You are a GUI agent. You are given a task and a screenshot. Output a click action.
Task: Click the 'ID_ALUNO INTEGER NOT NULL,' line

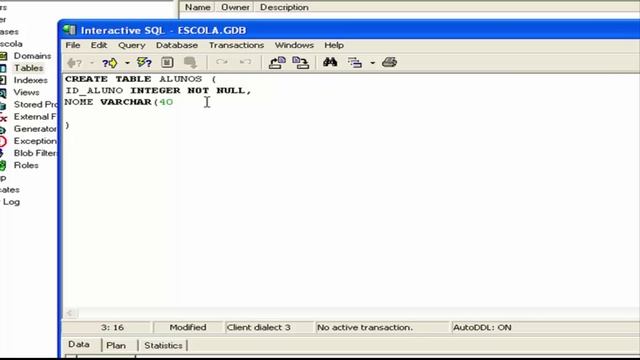click(x=158, y=90)
